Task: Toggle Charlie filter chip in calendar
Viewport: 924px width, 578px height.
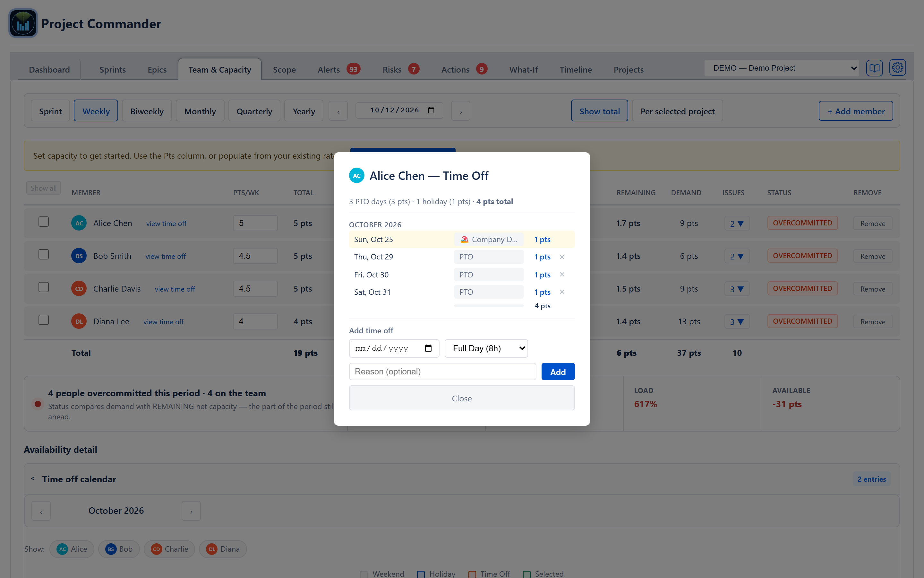Action: (x=169, y=549)
